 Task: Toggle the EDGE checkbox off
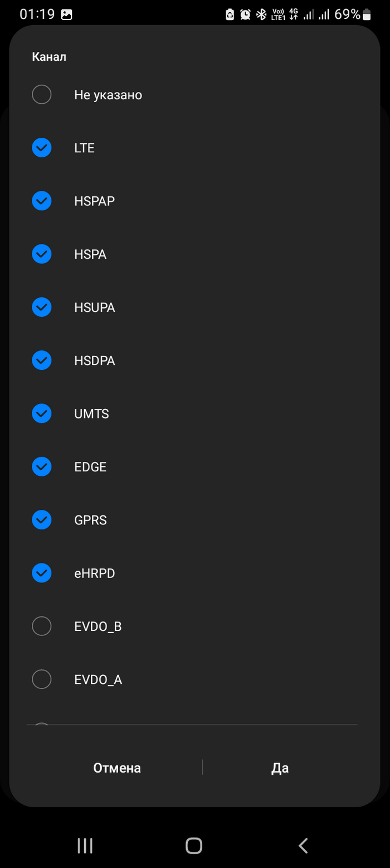point(42,466)
